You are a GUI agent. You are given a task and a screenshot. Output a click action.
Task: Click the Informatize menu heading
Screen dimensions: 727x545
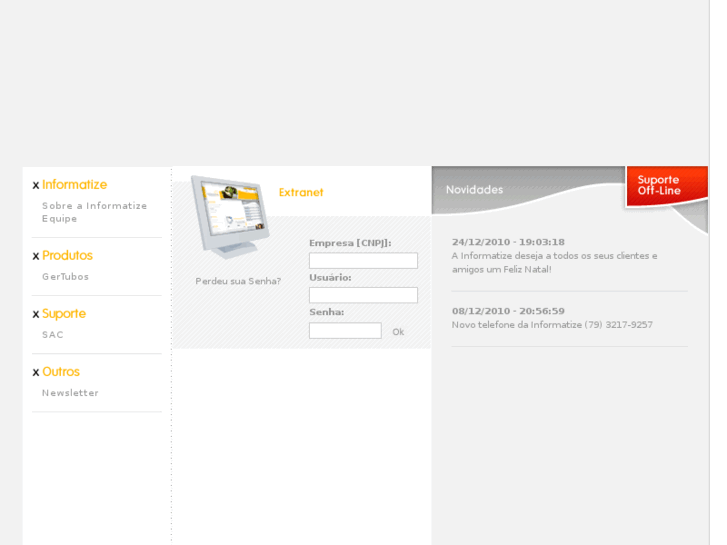point(74,185)
